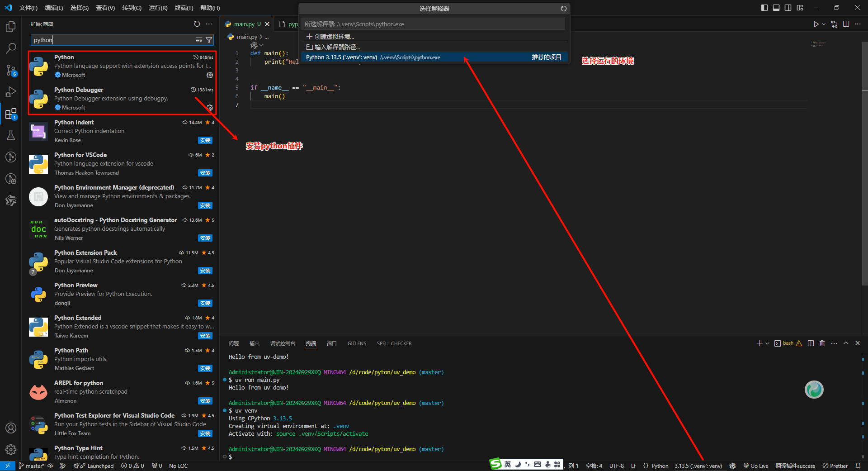Open the Manage gear in activity bar
Viewport: 868px width, 471px height.
(x=11, y=450)
